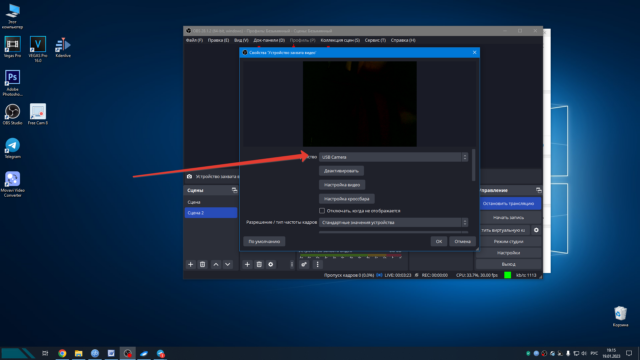Launch Kdenlive desktop shortcut
640x360 pixels.
coord(63,47)
